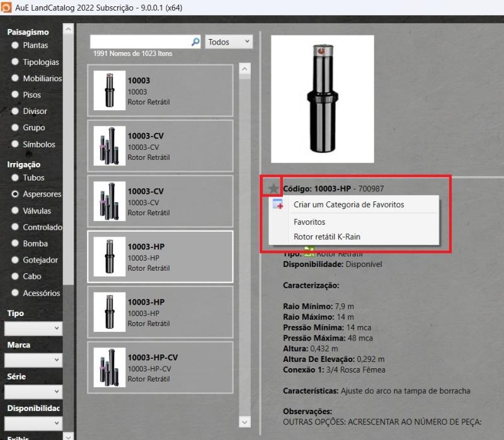Click the Criar Categoria calendar-plus icon
Viewport: 504px width, 440px height.
pos(278,204)
